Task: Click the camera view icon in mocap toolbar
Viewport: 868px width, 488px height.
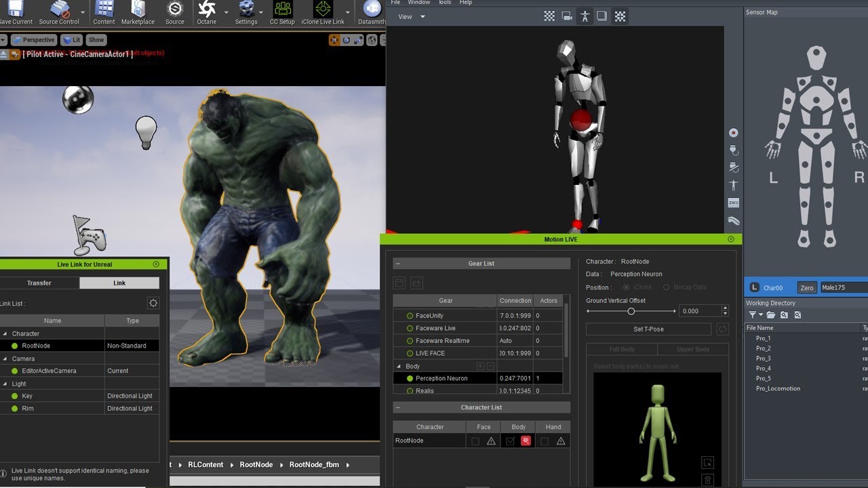Action: (567, 17)
